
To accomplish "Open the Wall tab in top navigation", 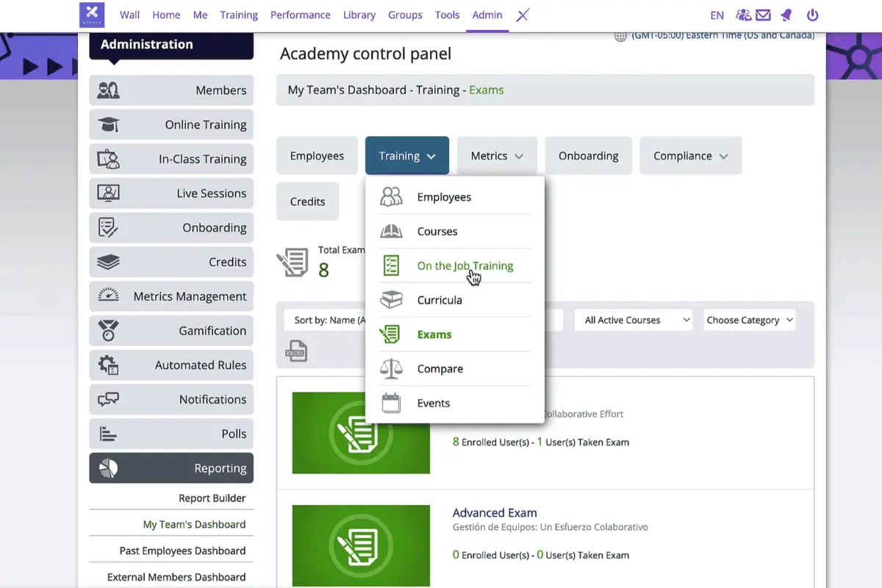I will pos(129,15).
